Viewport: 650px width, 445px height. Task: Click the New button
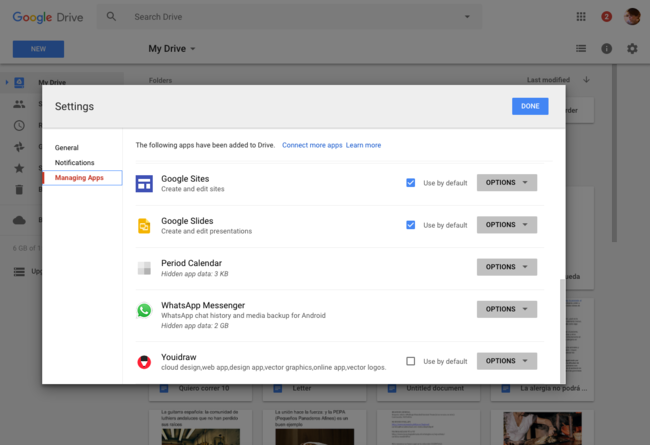38,49
